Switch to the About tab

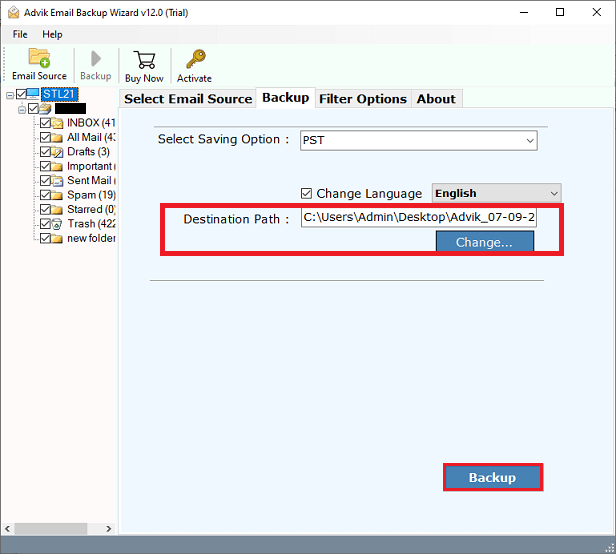point(436,99)
